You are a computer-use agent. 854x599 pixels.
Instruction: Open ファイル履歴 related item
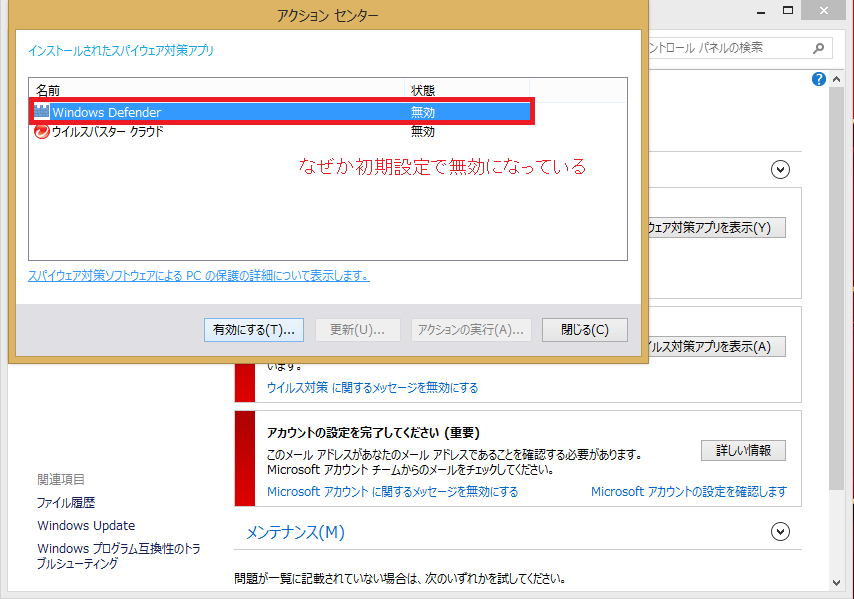(x=66, y=503)
